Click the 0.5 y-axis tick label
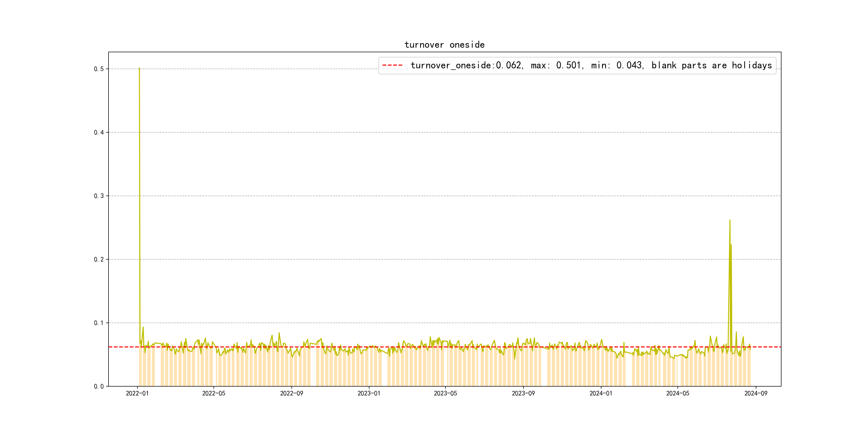The height and width of the screenshot is (434, 868). point(99,69)
